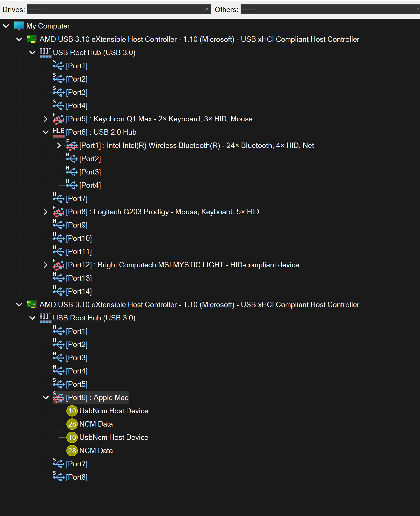Image resolution: width=420 pixels, height=516 pixels.
Task: Collapse the My Computer root node
Action: pos(6,26)
